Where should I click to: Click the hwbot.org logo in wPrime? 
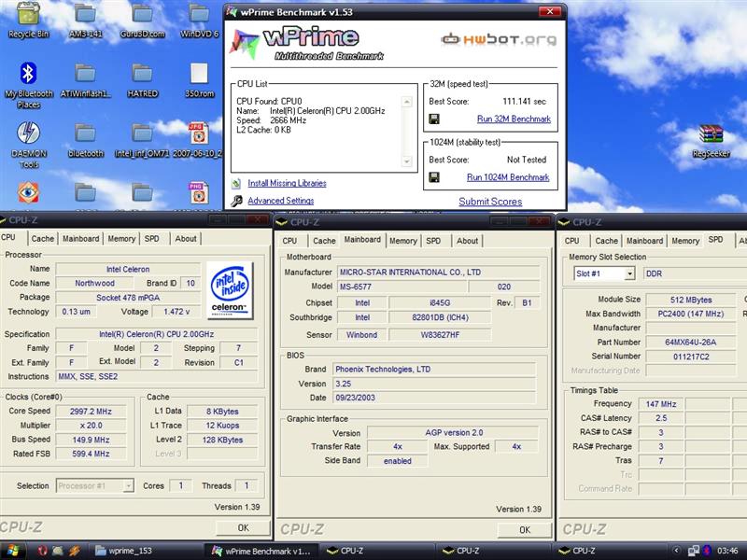coord(499,39)
